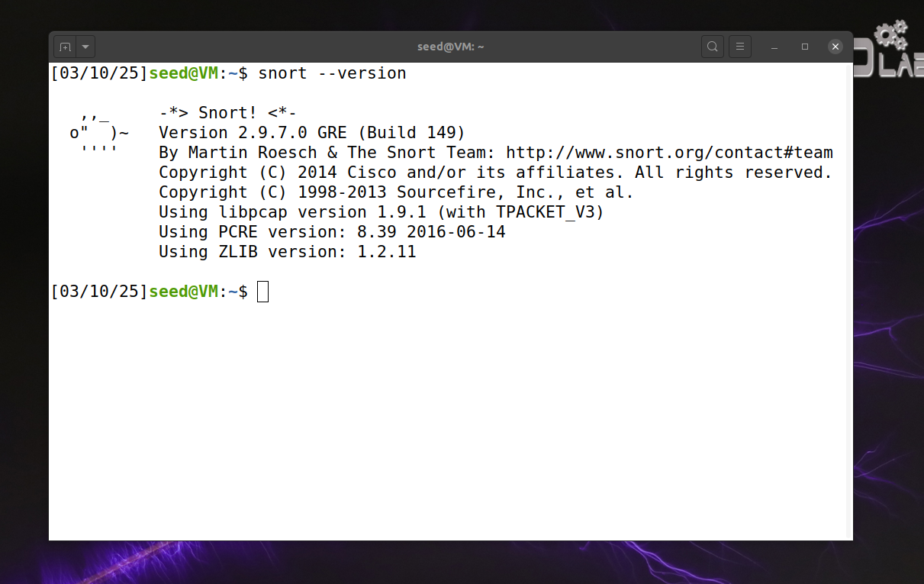Click the Copyright 1998-2013 Sourcefire line

(x=396, y=192)
